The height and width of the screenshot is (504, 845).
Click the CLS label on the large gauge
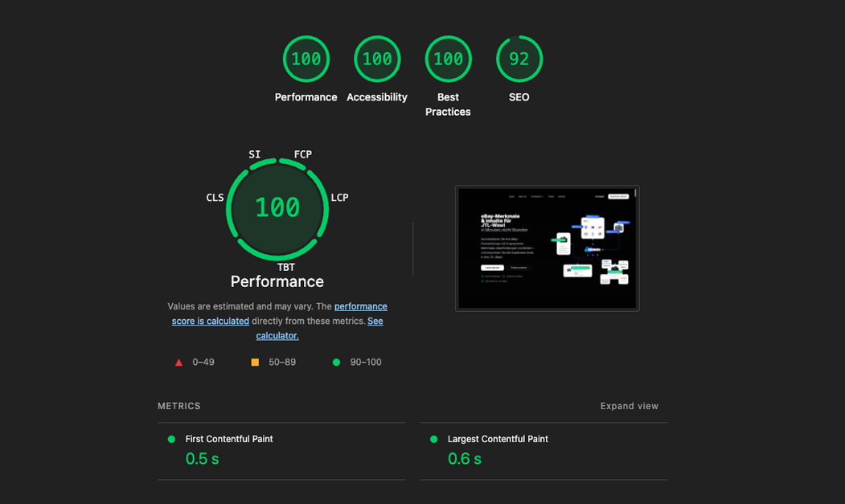(x=215, y=198)
